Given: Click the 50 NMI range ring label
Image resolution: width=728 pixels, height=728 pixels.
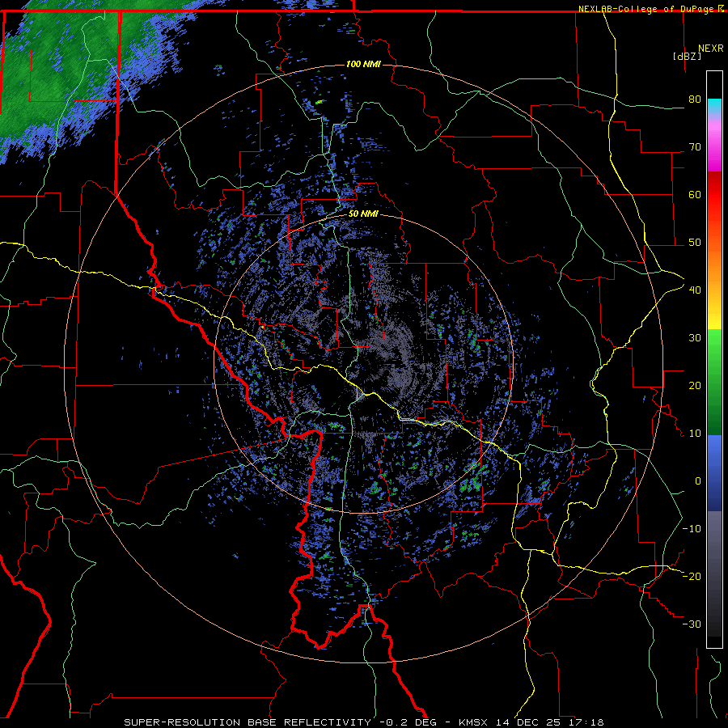Looking at the screenshot, I should pos(363,214).
